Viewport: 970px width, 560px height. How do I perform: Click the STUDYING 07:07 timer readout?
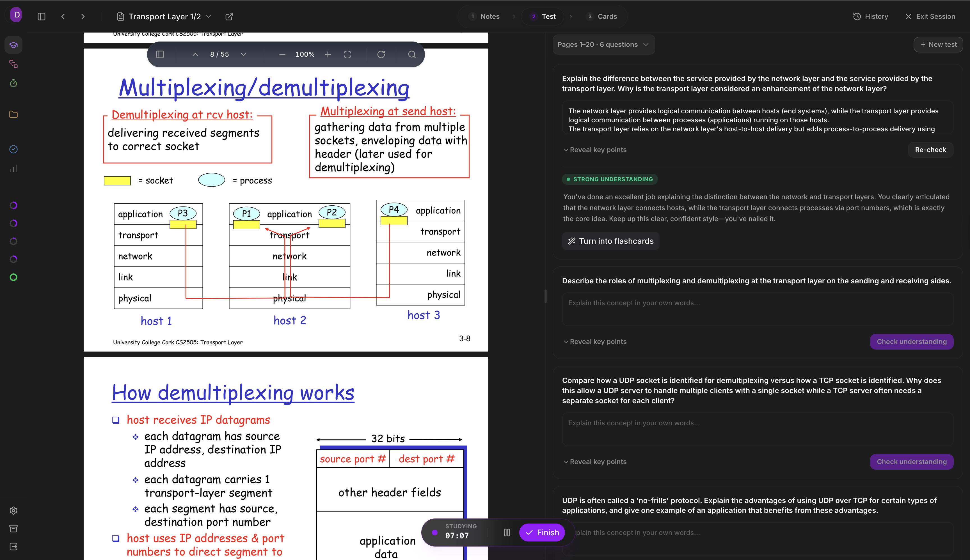461,532
